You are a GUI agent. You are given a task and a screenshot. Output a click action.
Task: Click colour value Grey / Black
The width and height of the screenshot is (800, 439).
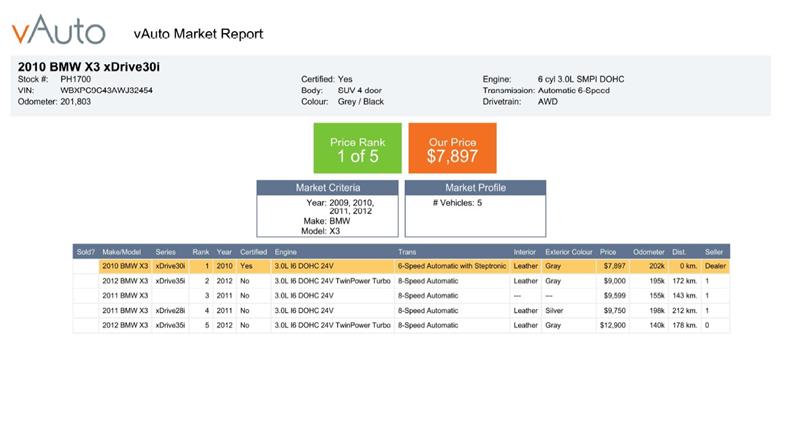tap(361, 102)
